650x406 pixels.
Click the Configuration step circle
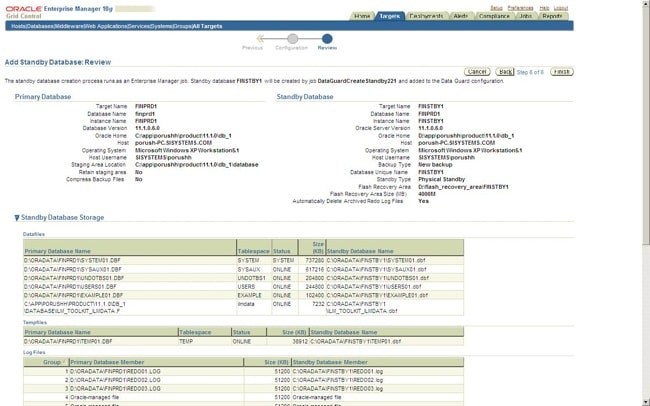click(x=292, y=39)
